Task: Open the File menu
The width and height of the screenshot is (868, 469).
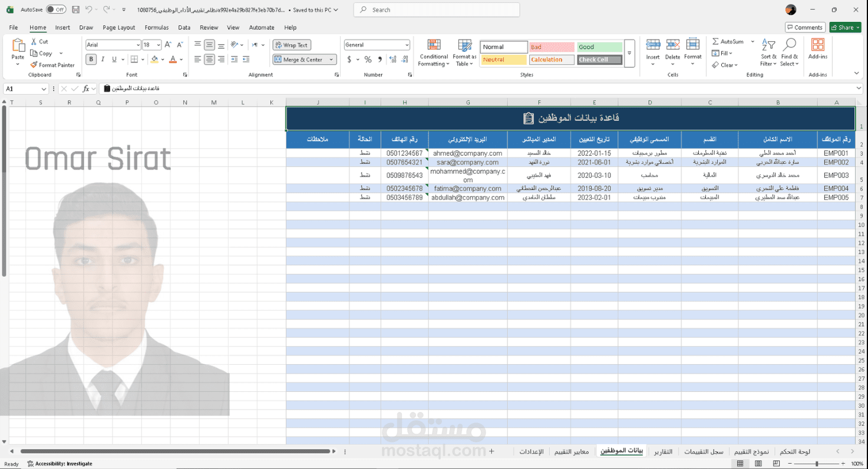Action: (14, 28)
